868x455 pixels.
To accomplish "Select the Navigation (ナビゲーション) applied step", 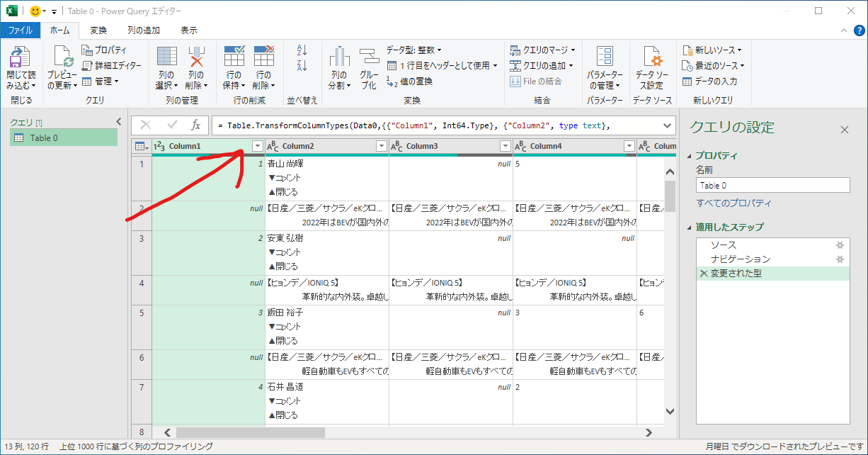I will 740,259.
